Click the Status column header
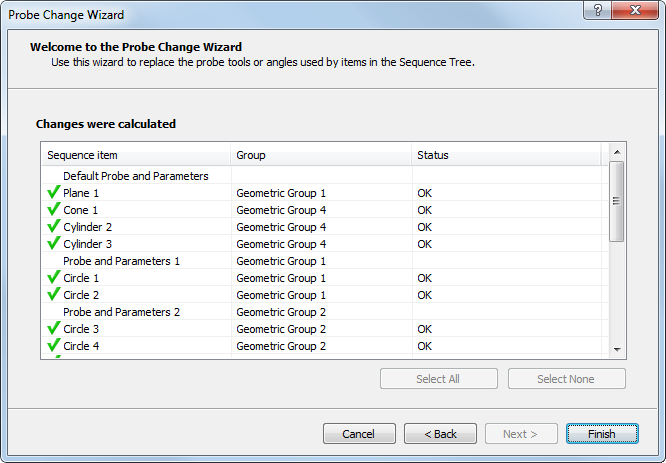Viewport: 666px width, 463px height. click(505, 155)
